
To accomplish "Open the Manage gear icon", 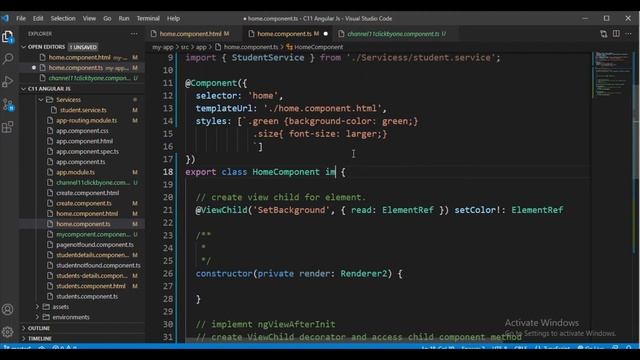I will (x=7, y=332).
